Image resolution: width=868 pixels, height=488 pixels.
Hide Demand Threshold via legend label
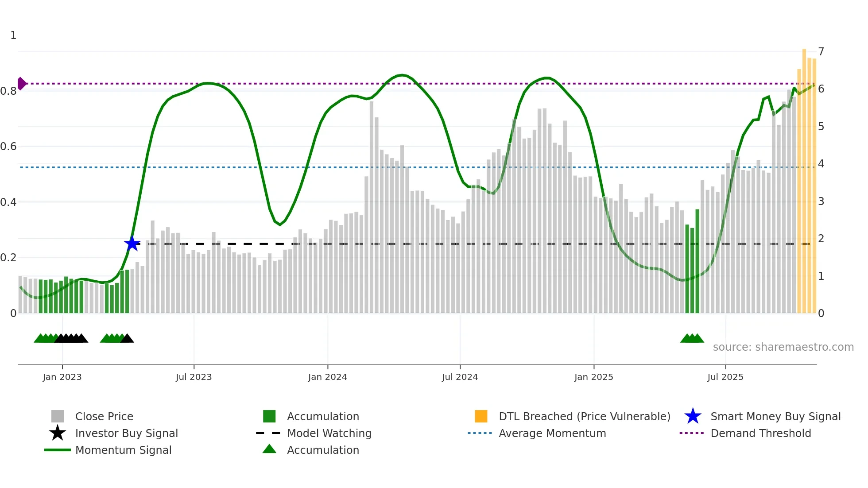(x=760, y=433)
